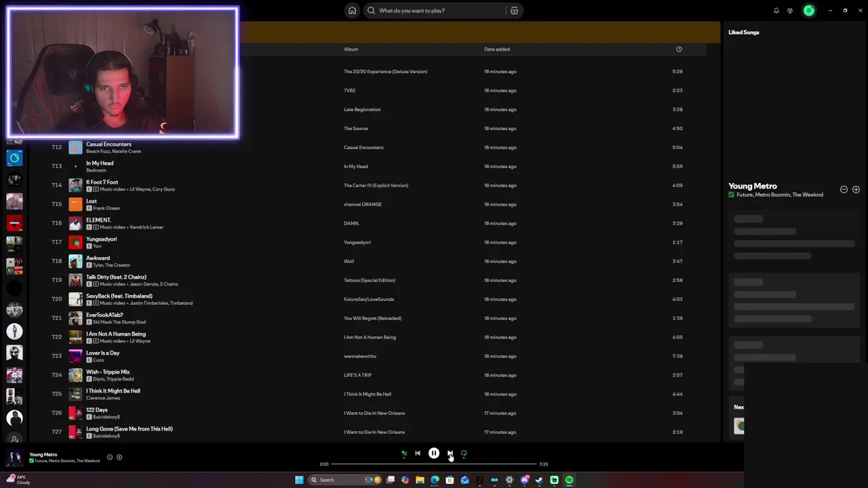Viewport: 868px width, 488px height.
Task: Open Discord from taskbar
Action: [524, 480]
